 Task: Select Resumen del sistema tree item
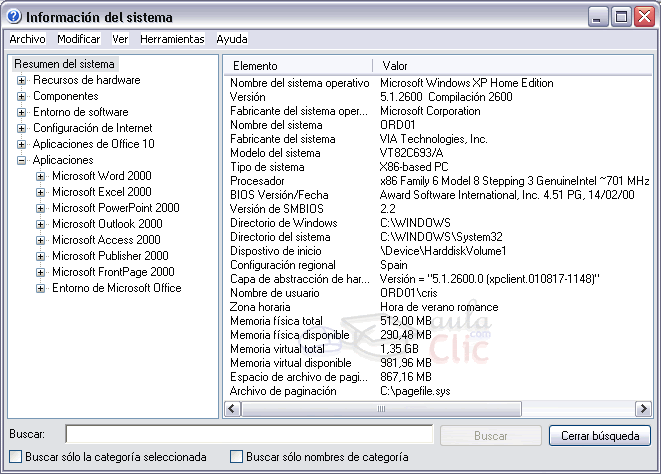tap(64, 64)
